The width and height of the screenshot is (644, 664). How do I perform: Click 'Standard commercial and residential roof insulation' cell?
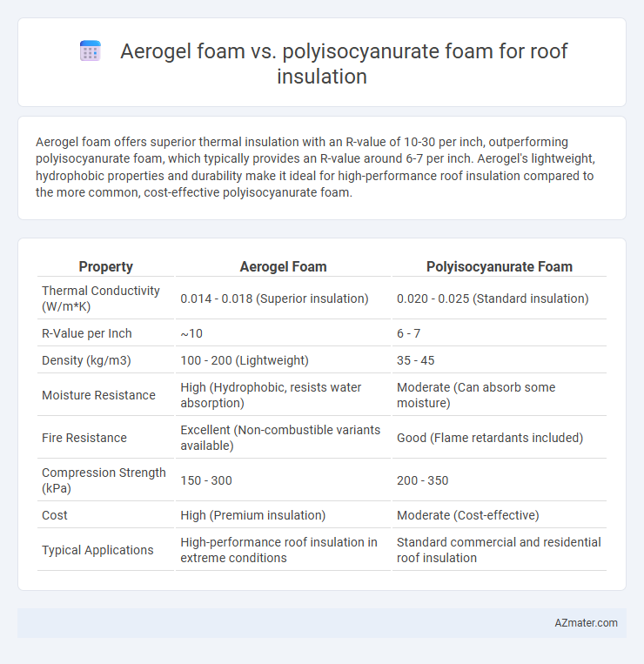coord(500,550)
